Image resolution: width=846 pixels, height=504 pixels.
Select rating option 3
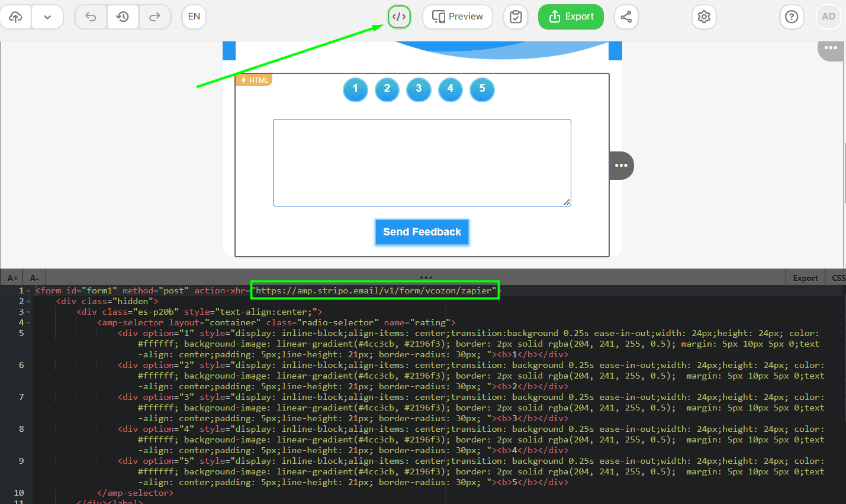[x=419, y=89]
